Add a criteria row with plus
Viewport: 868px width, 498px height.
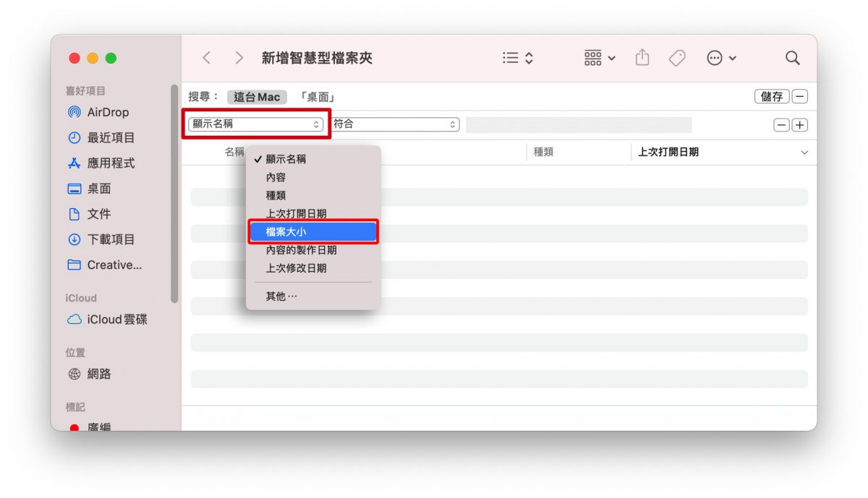tap(800, 125)
